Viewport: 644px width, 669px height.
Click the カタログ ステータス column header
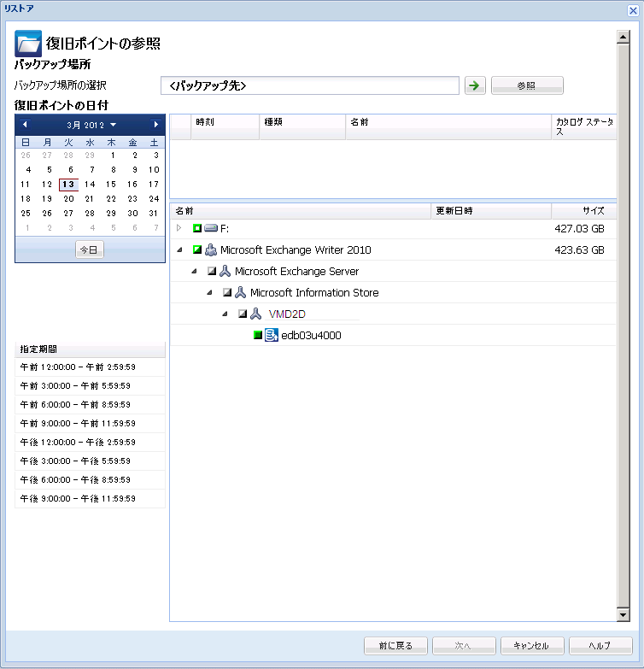pyautogui.click(x=584, y=126)
